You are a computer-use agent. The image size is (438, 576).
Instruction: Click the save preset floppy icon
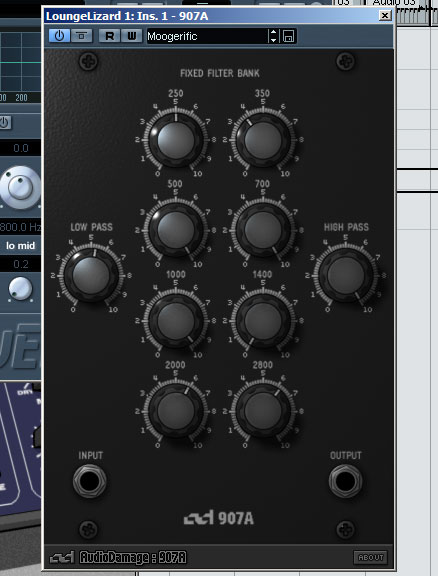(288, 36)
